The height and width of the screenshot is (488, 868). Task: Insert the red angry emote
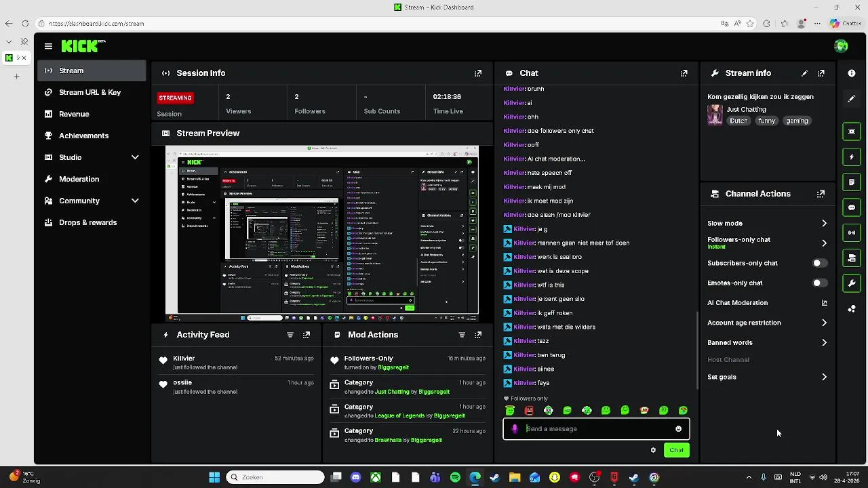click(529, 410)
